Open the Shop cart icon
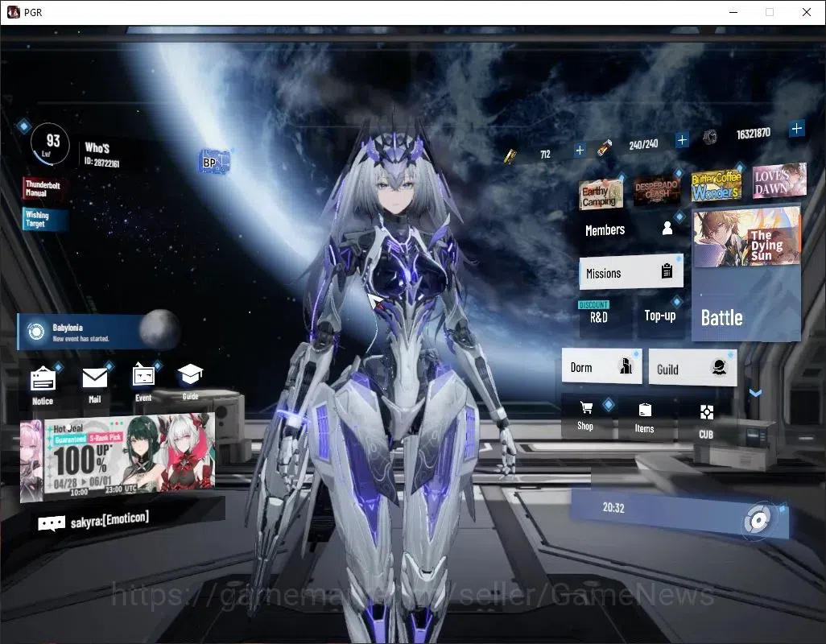Screen dimensions: 826x644 point(586,407)
